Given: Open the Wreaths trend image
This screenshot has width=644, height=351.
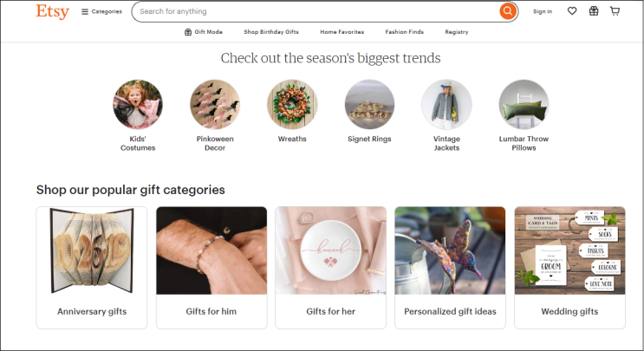Looking at the screenshot, I should [x=292, y=104].
